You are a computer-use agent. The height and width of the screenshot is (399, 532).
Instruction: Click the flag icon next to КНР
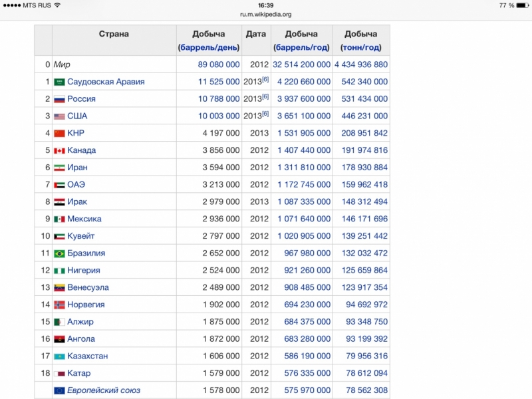pos(59,133)
